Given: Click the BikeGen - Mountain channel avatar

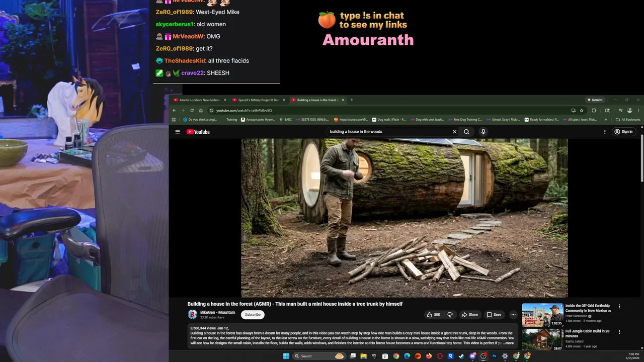Looking at the screenshot, I should click(x=193, y=315).
